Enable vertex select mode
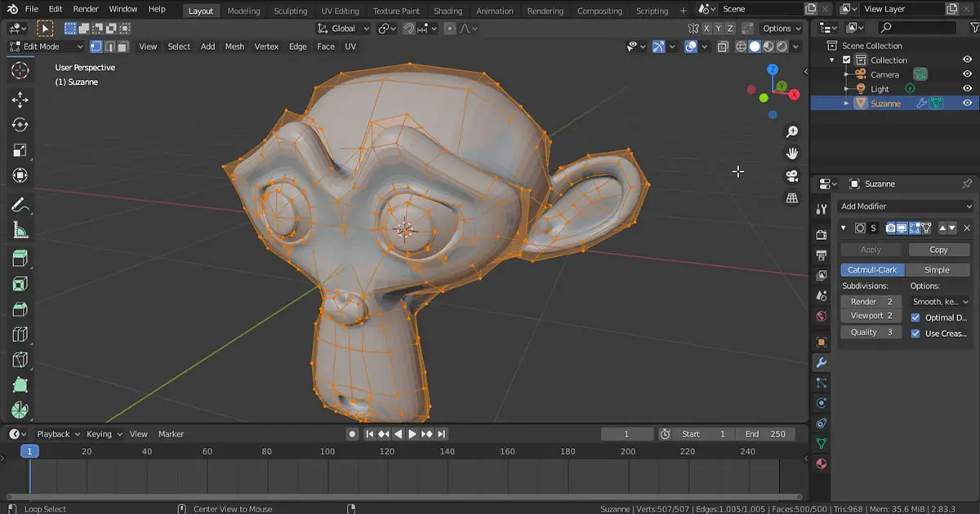 pyautogui.click(x=96, y=47)
